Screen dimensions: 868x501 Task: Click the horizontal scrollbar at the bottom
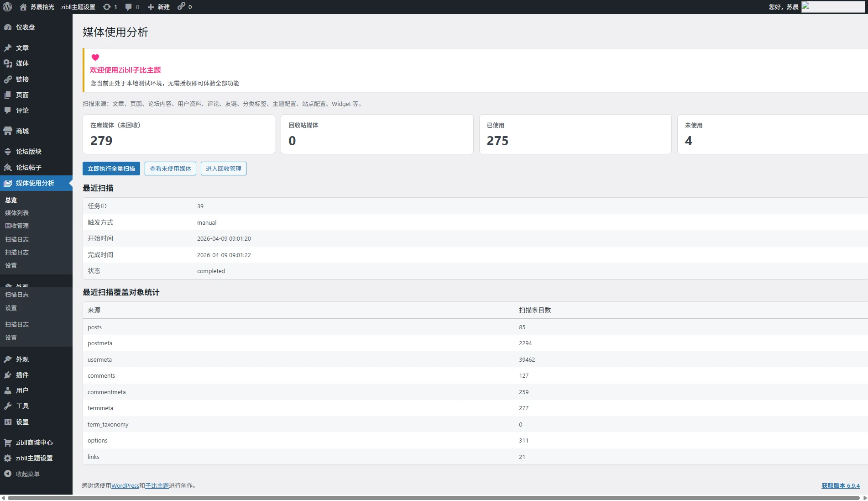(x=434, y=498)
